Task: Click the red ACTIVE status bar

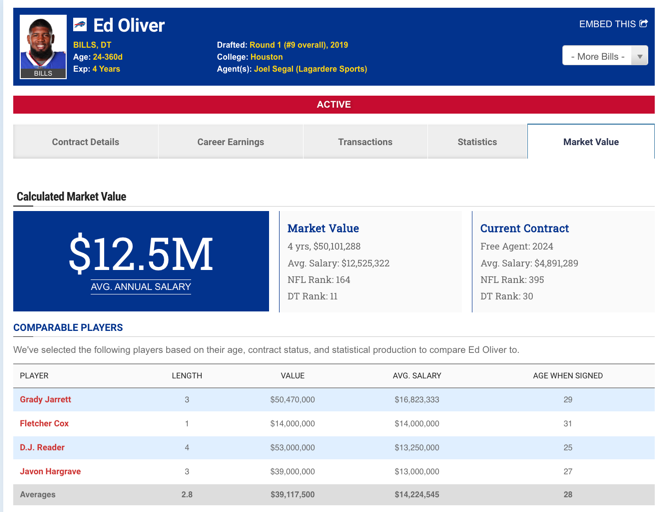Action: click(334, 105)
